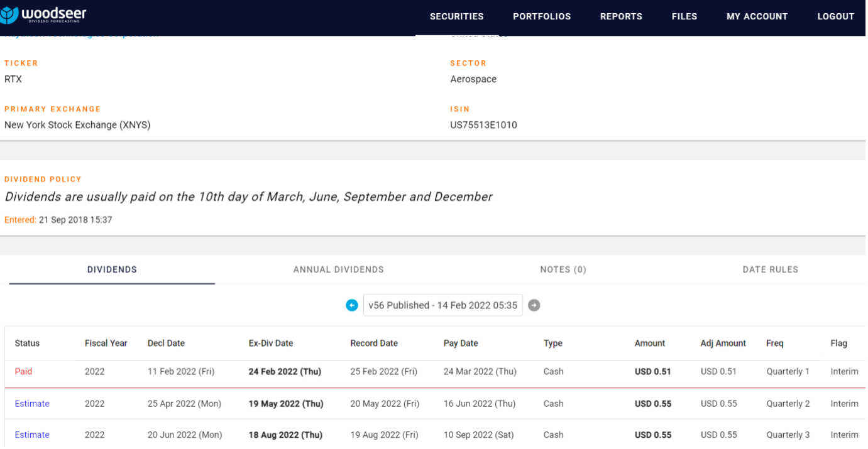
Task: Sort by Fiscal Year column header
Action: [106, 344]
